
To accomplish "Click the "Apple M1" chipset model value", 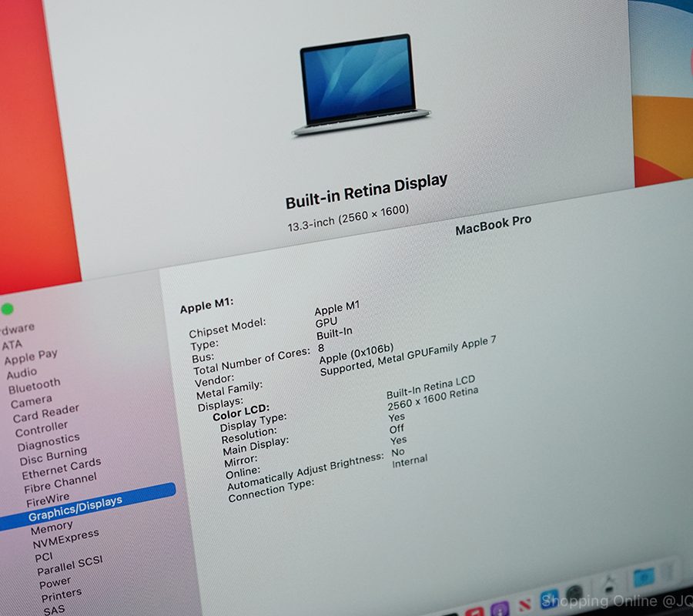I will tap(337, 308).
